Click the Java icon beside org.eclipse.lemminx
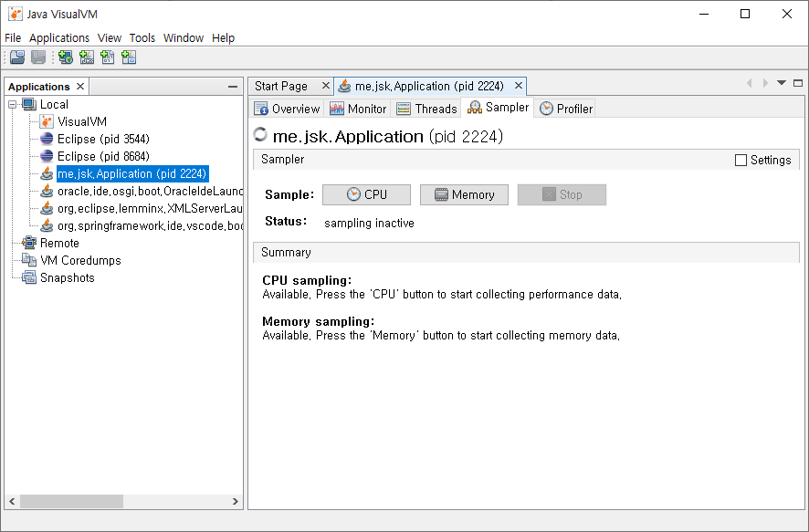The width and height of the screenshot is (809, 532). (47, 208)
